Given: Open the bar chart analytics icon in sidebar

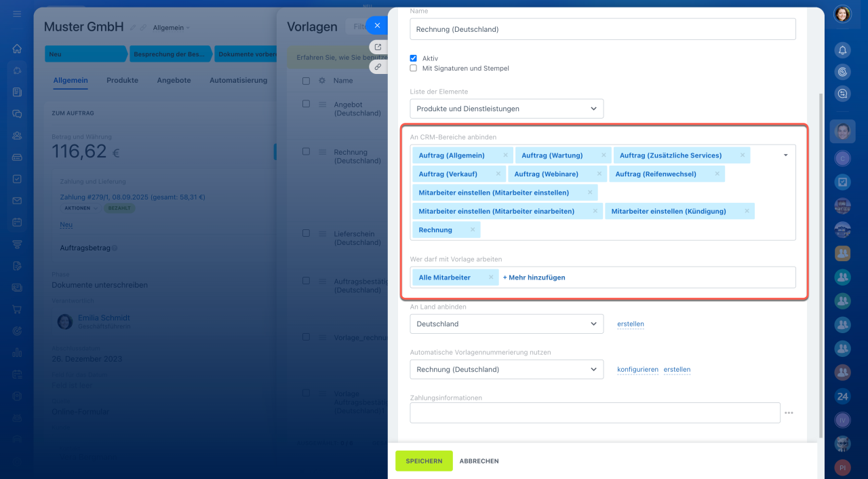Looking at the screenshot, I should (17, 353).
